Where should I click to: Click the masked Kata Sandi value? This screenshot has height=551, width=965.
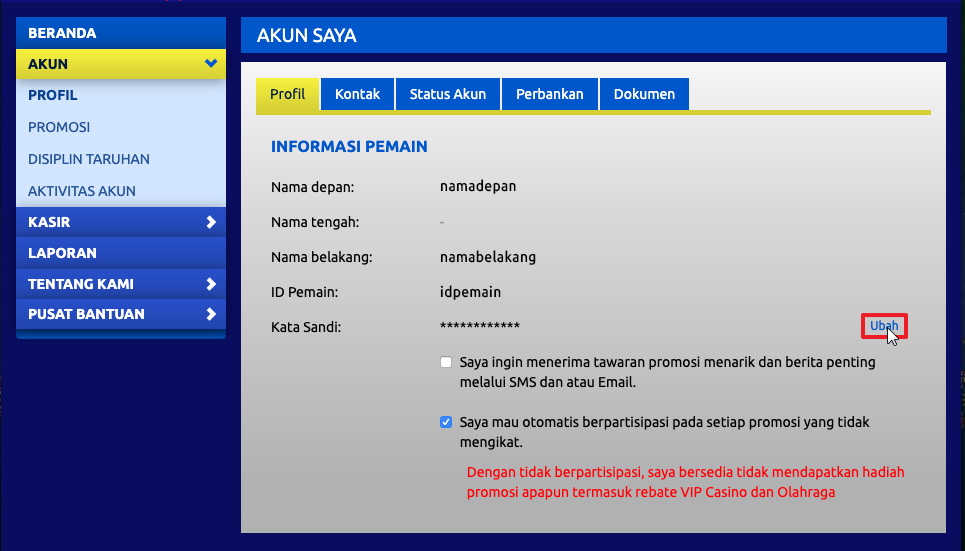(480, 327)
